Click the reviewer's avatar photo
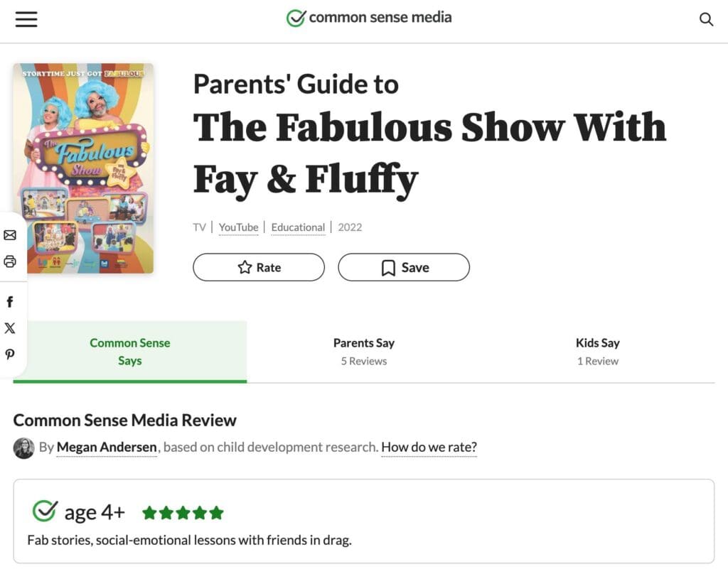Screen dimensions: 728x569 pyautogui.click(x=23, y=448)
